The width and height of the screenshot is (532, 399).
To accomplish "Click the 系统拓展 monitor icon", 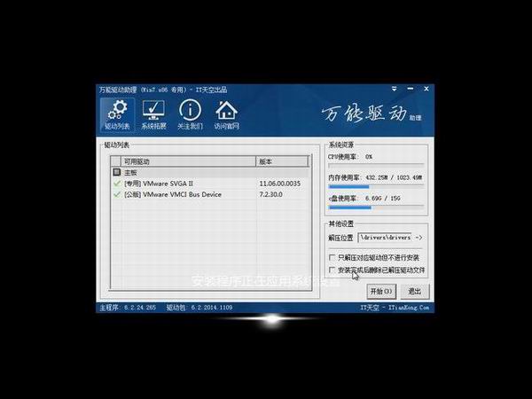I will tap(153, 114).
